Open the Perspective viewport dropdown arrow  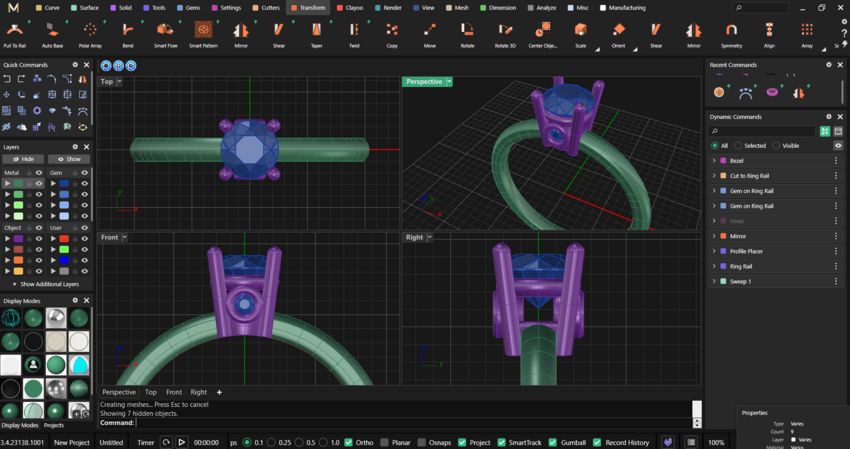click(449, 82)
